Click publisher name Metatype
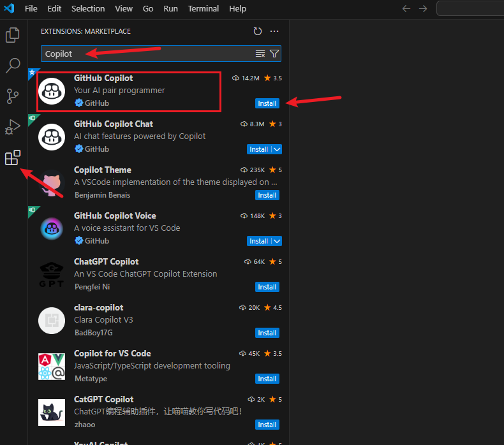The image size is (504, 445). (91, 379)
